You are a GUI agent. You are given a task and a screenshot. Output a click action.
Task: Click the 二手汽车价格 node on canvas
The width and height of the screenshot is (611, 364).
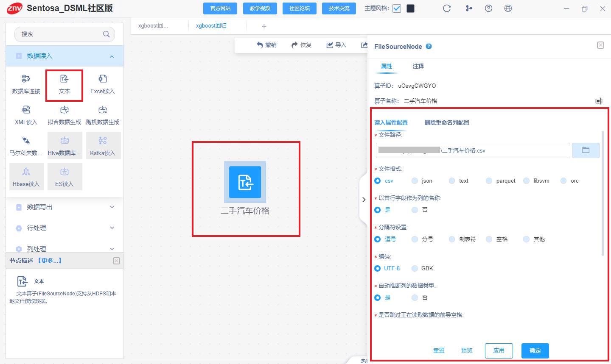245,182
